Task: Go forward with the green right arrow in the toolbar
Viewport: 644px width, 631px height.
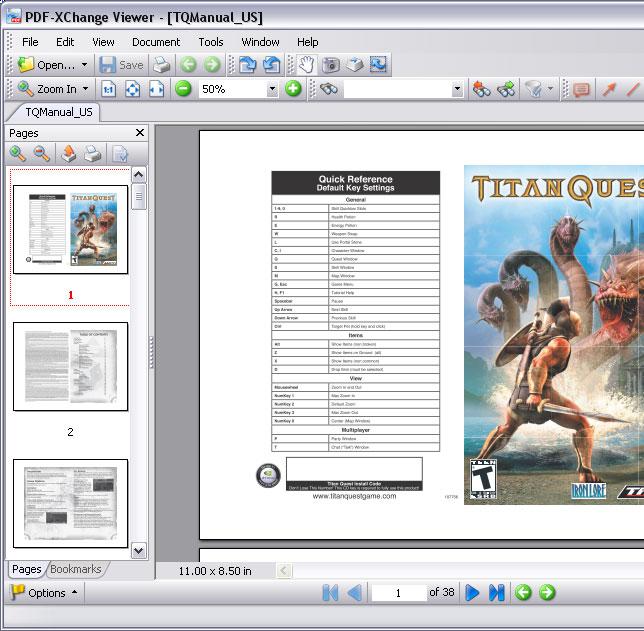Action: [x=212, y=65]
